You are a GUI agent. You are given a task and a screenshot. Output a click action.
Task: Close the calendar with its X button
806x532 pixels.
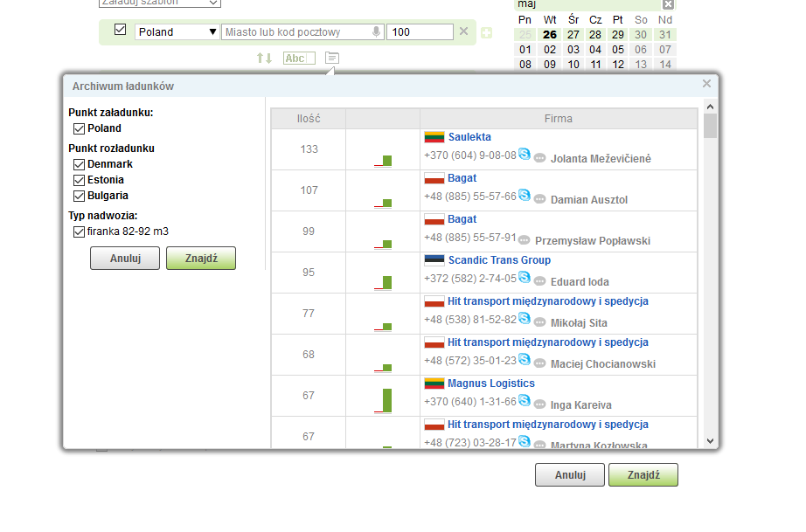(668, 4)
